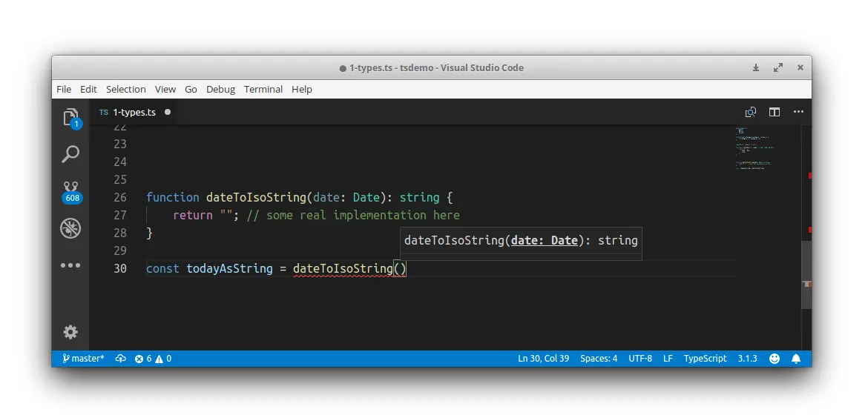Select language mode TypeScript

[x=705, y=359]
